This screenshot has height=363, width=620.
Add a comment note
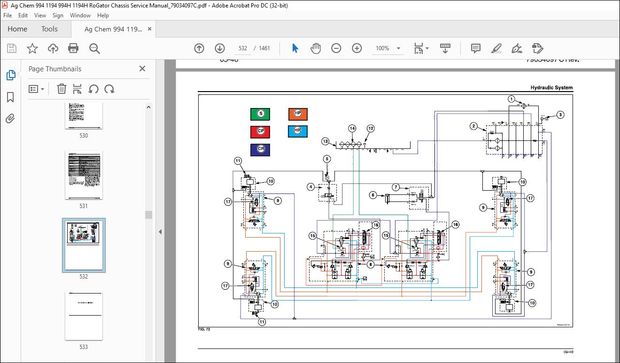[475, 48]
